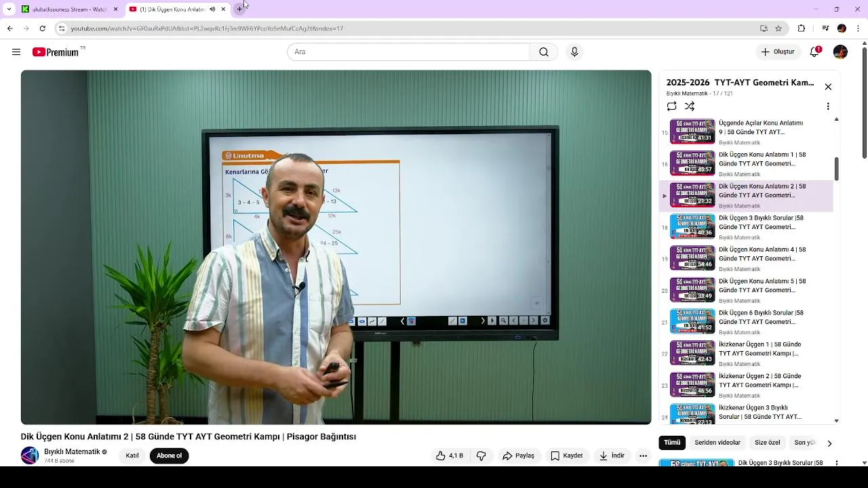Share the video via Paylaş
868x488 pixels.
(519, 455)
